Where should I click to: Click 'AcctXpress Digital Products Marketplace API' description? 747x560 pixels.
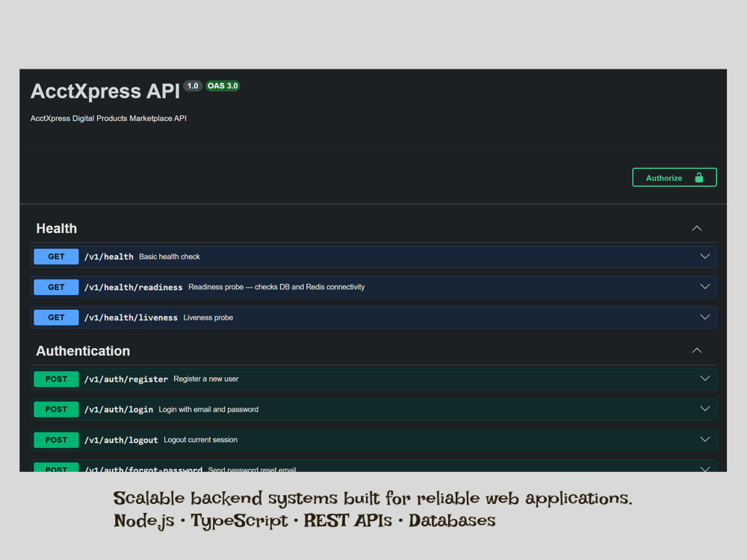coord(108,118)
